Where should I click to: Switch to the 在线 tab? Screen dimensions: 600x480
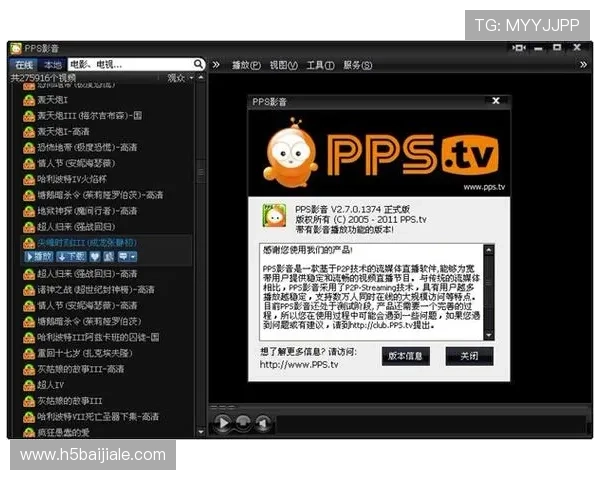pyautogui.click(x=24, y=65)
